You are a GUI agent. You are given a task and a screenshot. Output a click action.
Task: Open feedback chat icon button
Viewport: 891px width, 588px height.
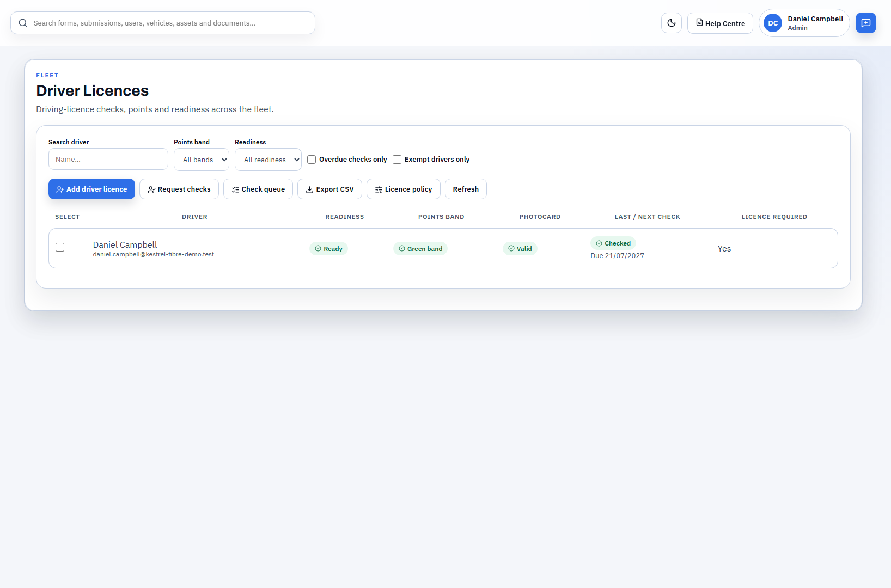click(x=865, y=23)
